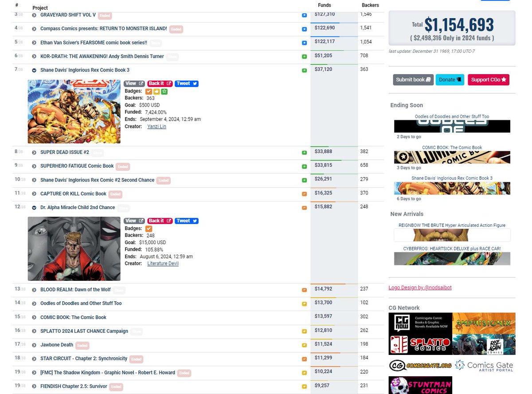Click green star badge on KOR-DRATH row
Screen dimensions: 532x394
304,57
